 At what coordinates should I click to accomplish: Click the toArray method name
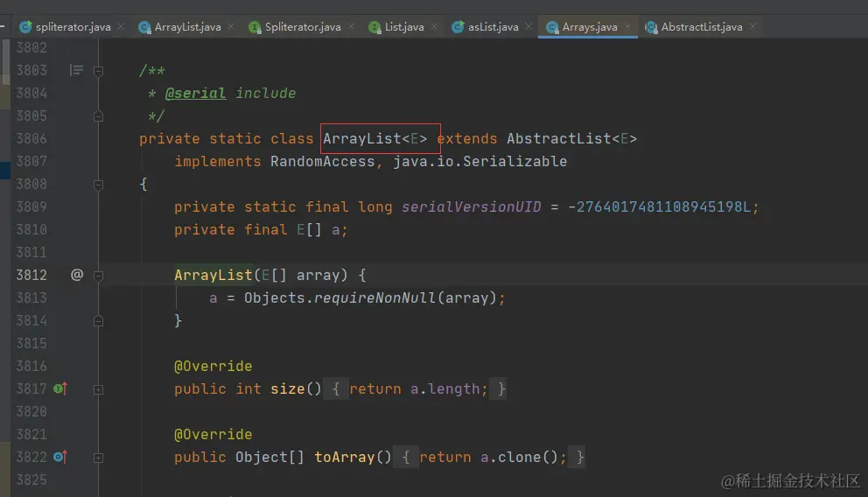click(x=345, y=457)
